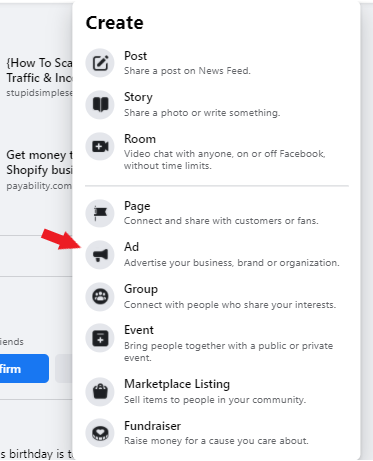Click the Marketplace Listing bag icon
The height and width of the screenshot is (461, 373).
(x=100, y=392)
